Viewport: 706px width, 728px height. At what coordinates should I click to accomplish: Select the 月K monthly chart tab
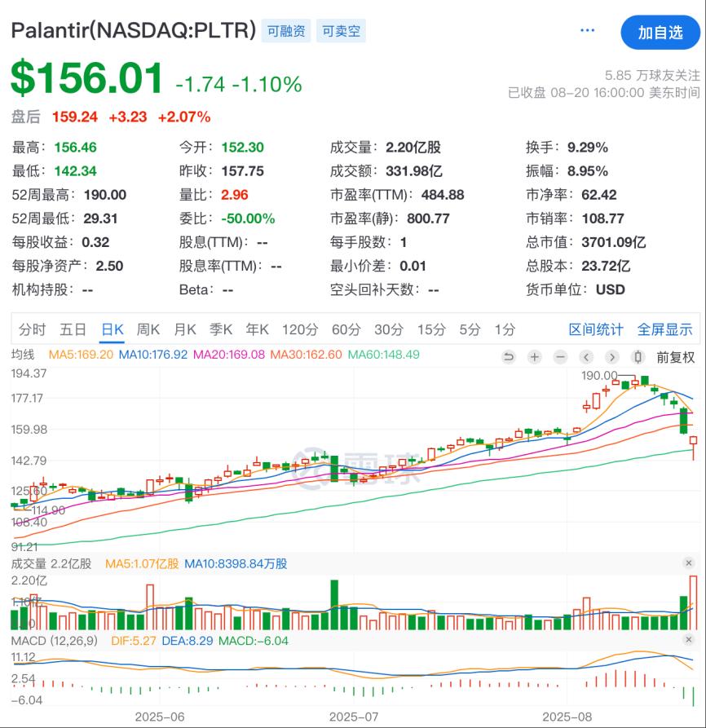(185, 329)
